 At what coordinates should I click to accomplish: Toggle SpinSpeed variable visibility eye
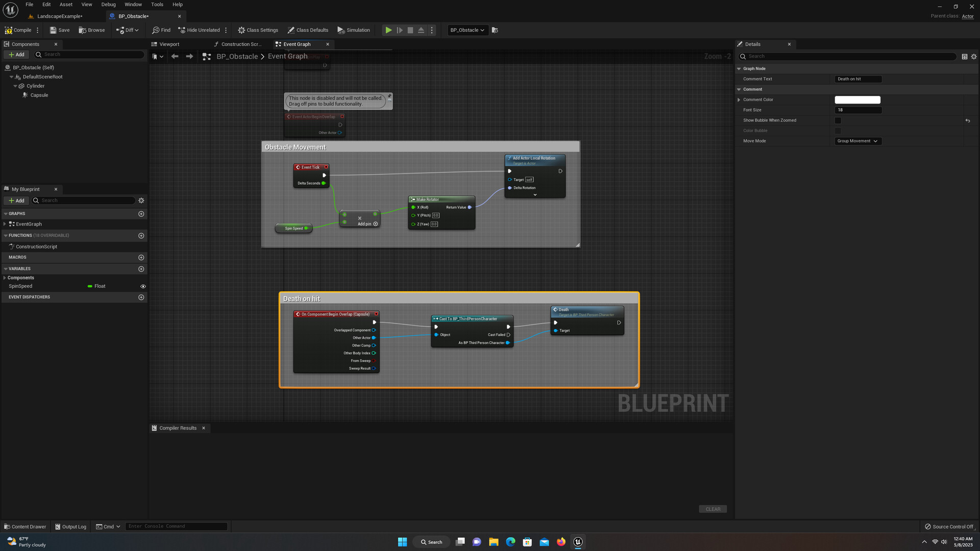pos(143,286)
